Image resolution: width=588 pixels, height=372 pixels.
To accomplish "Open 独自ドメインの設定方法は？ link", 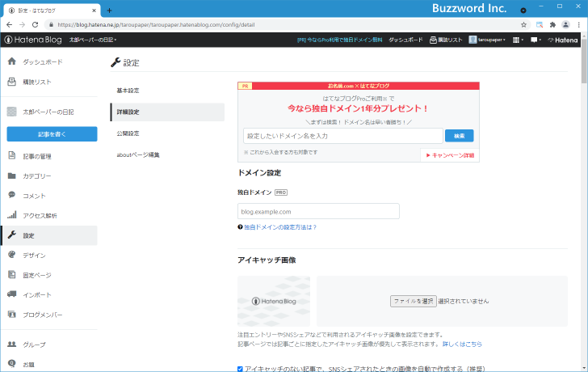I will (x=280, y=227).
